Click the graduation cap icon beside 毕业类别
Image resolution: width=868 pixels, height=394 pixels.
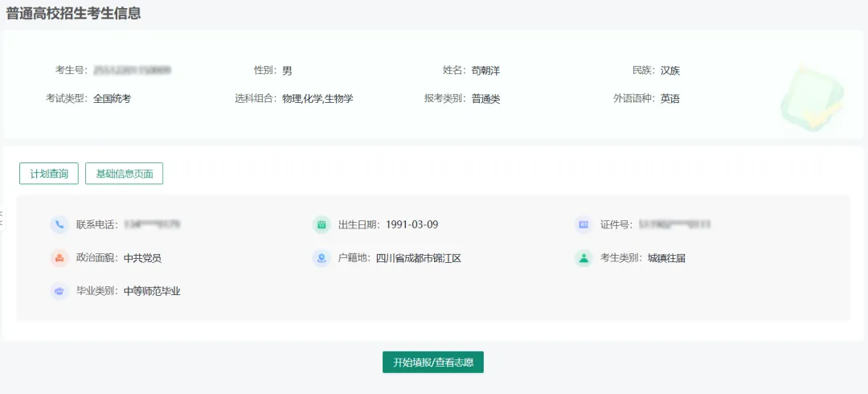point(59,292)
